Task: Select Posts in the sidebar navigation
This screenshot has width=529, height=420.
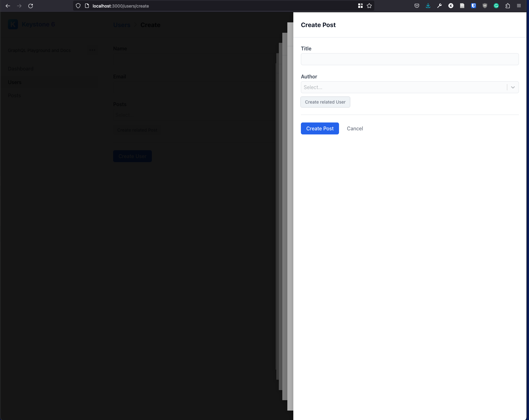Action: pyautogui.click(x=14, y=95)
